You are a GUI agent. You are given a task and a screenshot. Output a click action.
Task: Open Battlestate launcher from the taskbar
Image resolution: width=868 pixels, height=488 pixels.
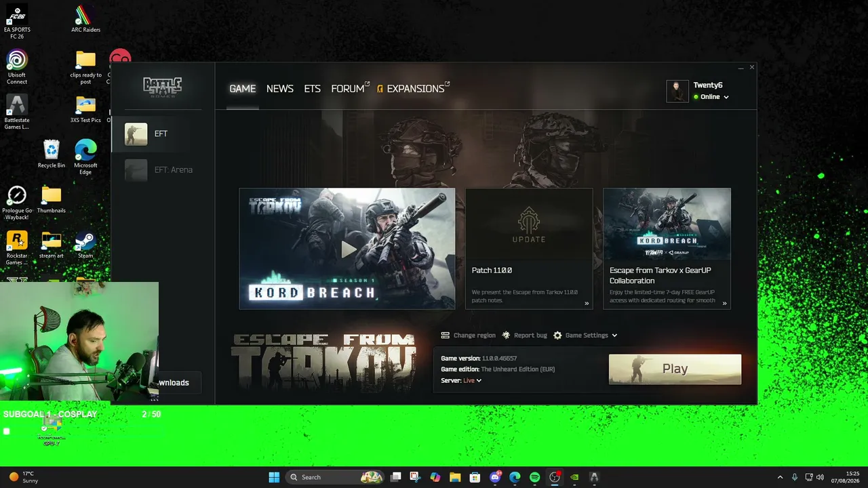pyautogui.click(x=594, y=477)
